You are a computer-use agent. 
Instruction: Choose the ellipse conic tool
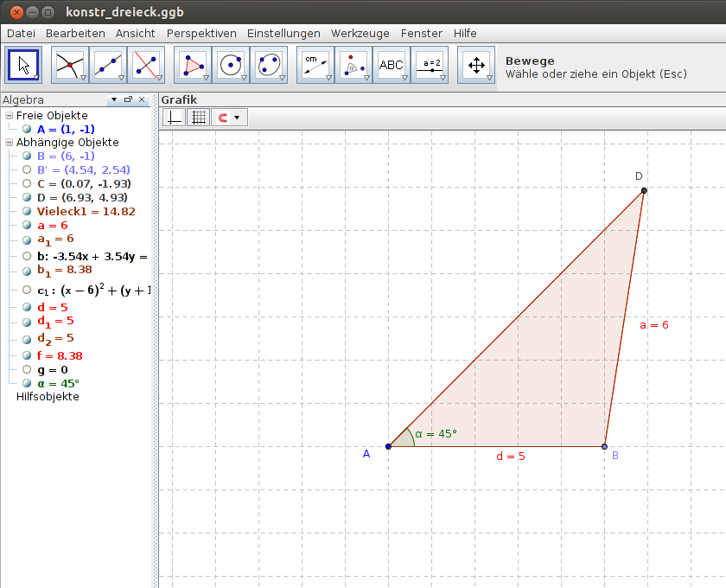pyautogui.click(x=269, y=65)
